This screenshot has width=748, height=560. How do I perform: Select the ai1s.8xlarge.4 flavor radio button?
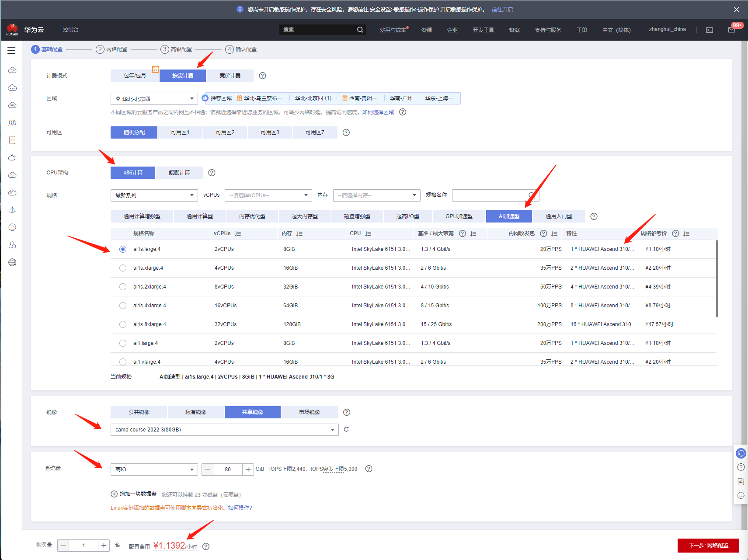(123, 324)
